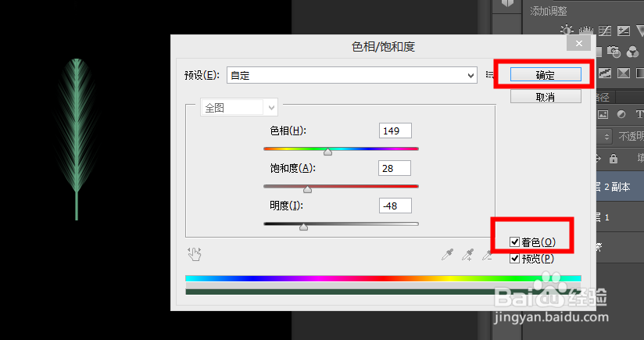Click the hue slider handle

pyautogui.click(x=327, y=152)
